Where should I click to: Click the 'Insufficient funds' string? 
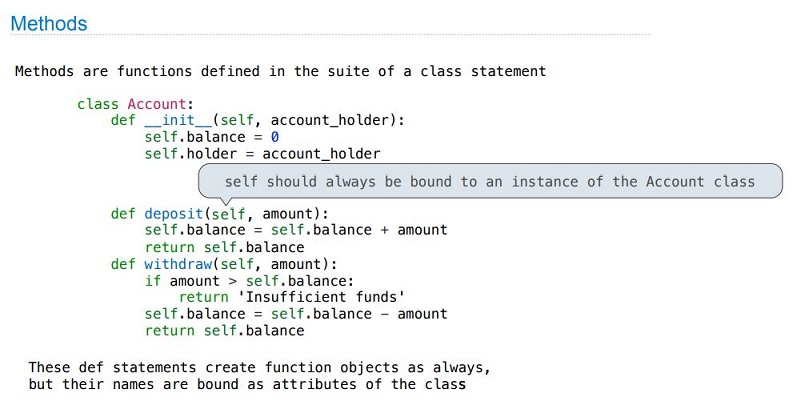point(321,297)
